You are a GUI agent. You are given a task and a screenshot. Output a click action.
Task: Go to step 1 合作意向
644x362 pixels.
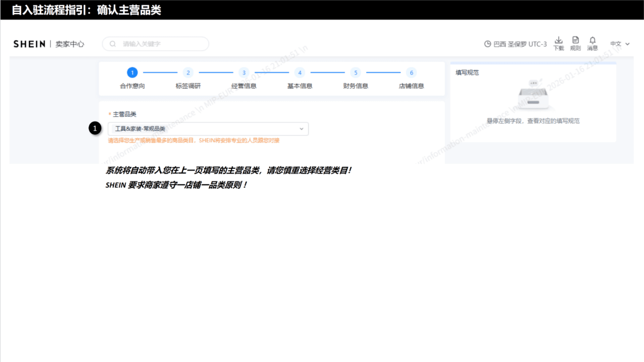132,78
